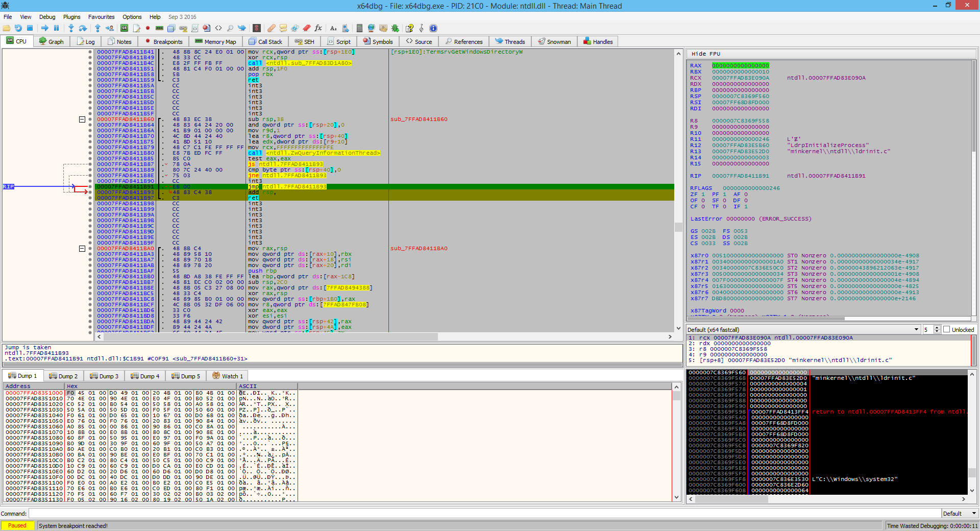Restart the debuggee with the toolbar icon
This screenshot has width=980, height=531.
pyautogui.click(x=18, y=28)
